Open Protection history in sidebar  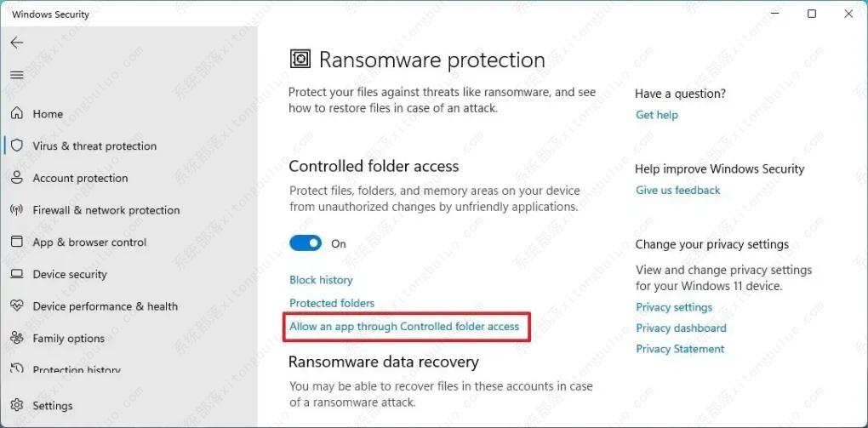77,370
